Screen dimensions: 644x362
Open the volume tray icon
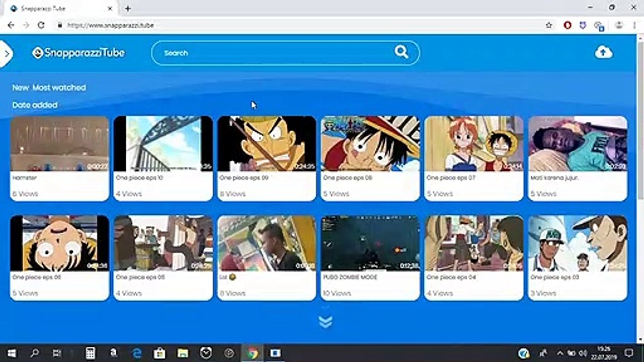coord(583,353)
